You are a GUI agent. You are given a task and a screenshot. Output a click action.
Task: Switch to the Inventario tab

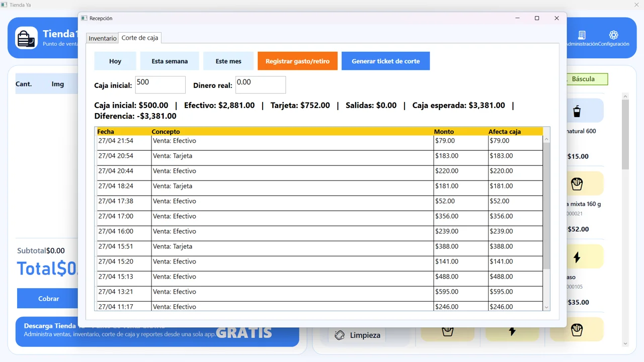(x=103, y=38)
